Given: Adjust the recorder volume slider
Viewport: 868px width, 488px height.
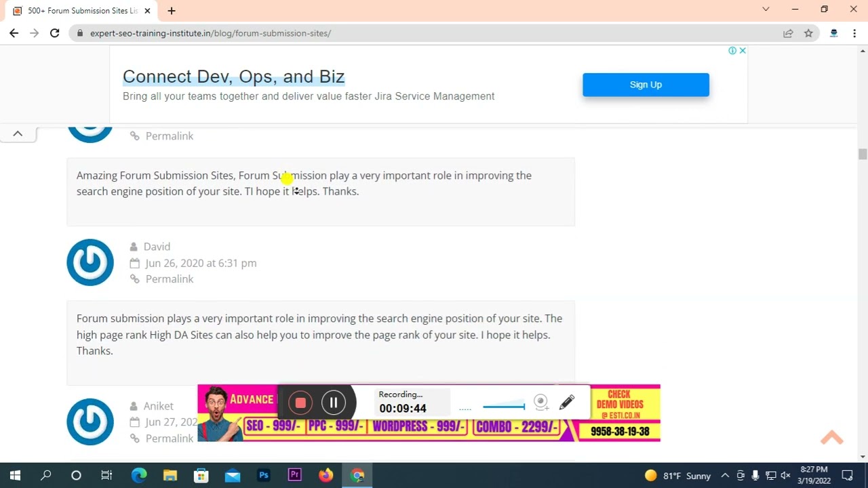Looking at the screenshot, I should tap(503, 407).
